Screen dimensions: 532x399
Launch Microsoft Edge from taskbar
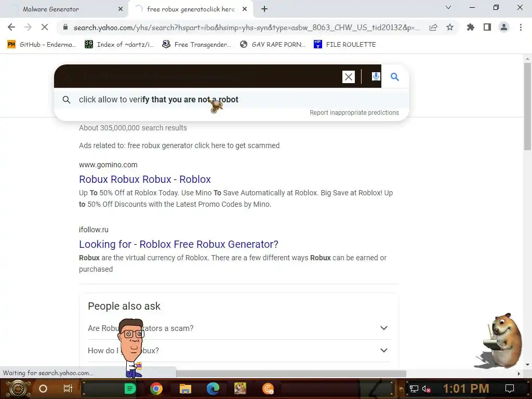pyautogui.click(x=212, y=389)
